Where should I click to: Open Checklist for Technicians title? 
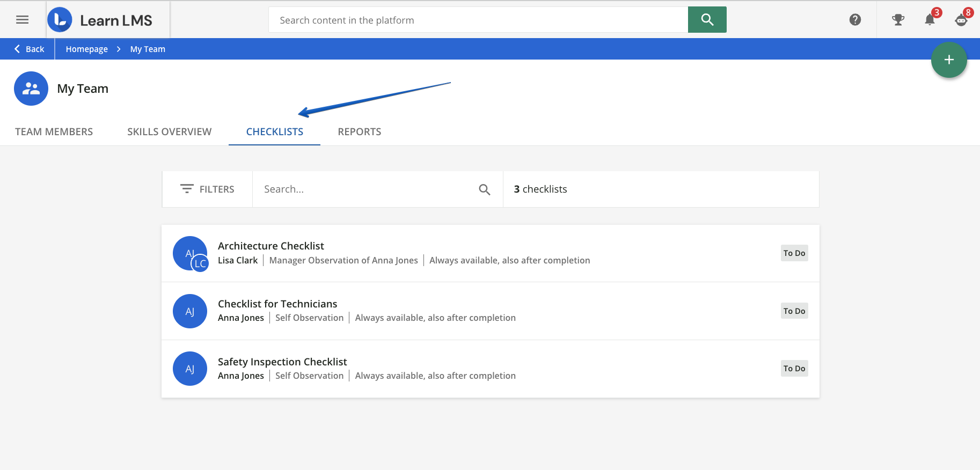click(x=277, y=304)
